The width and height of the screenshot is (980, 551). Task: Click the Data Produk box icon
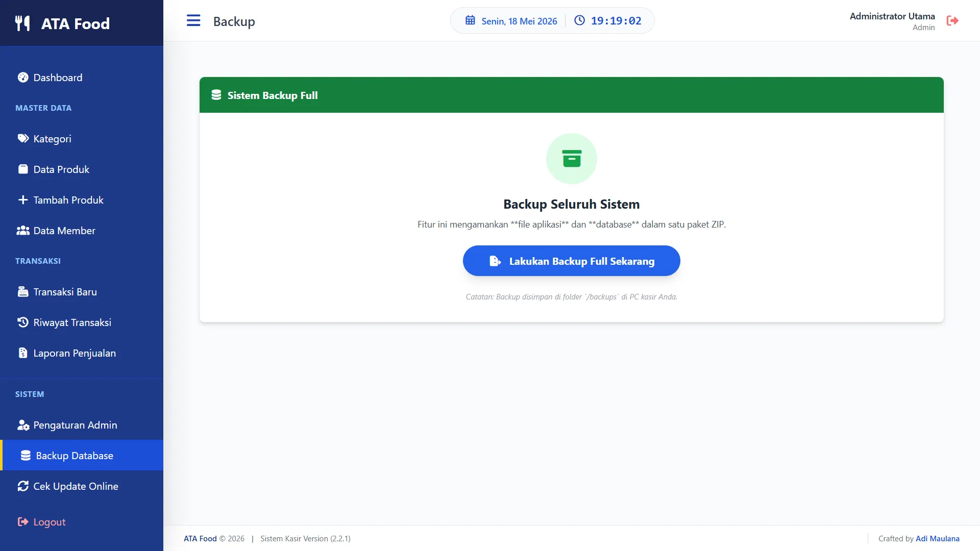[23, 169]
